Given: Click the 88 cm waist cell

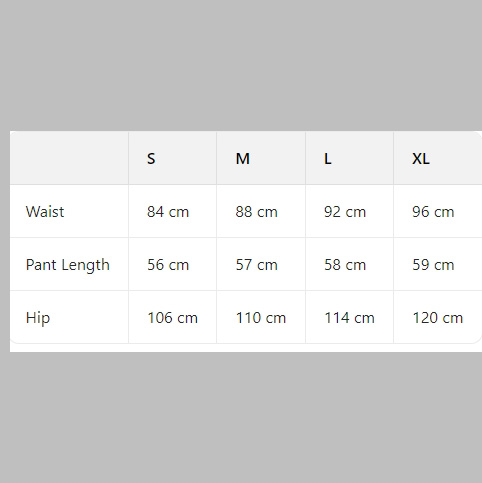Looking at the screenshot, I should (261, 211).
